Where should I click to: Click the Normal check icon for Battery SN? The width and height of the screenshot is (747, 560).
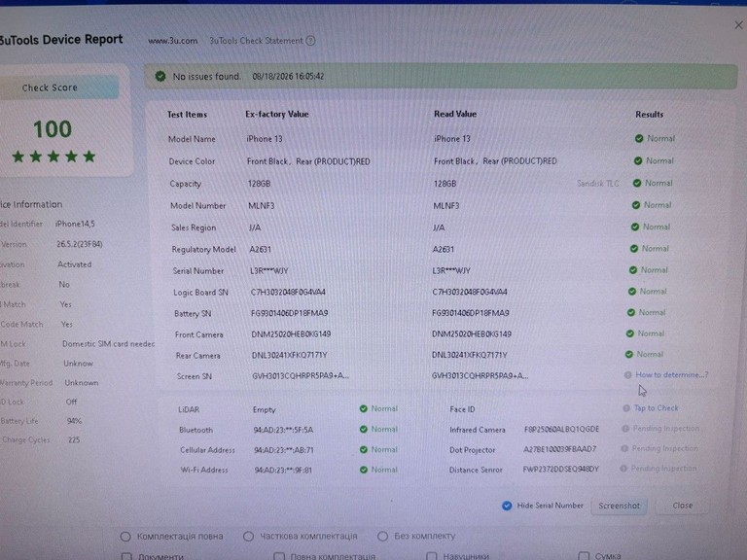tap(631, 313)
